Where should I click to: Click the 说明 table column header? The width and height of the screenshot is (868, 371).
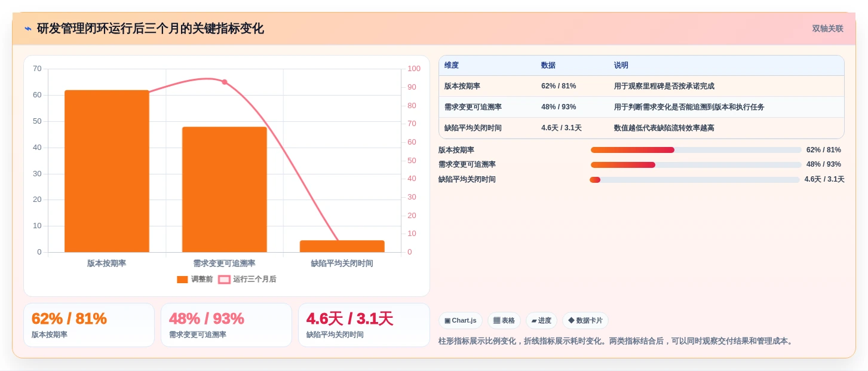[x=621, y=66]
